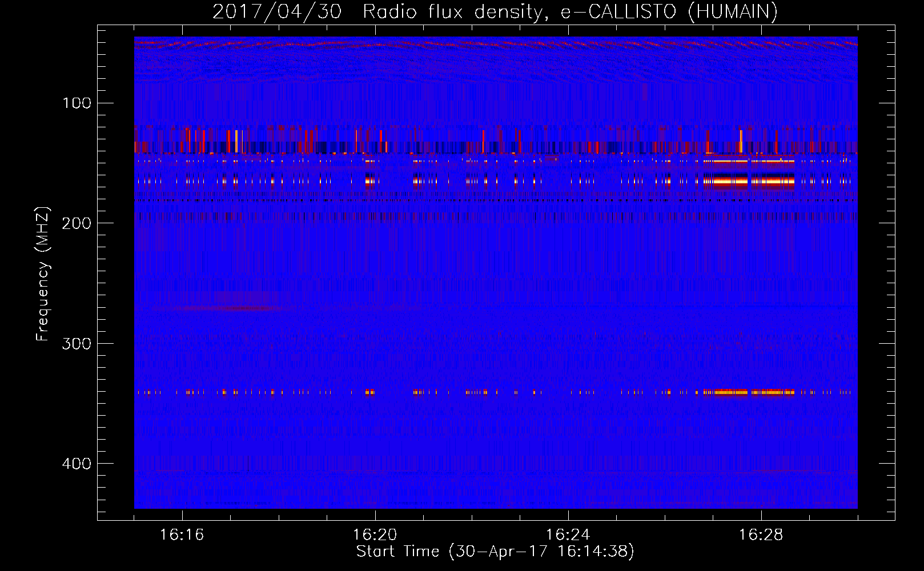924x571 pixels.
Task: Click the 16:28 time tick label
Action: (x=761, y=534)
